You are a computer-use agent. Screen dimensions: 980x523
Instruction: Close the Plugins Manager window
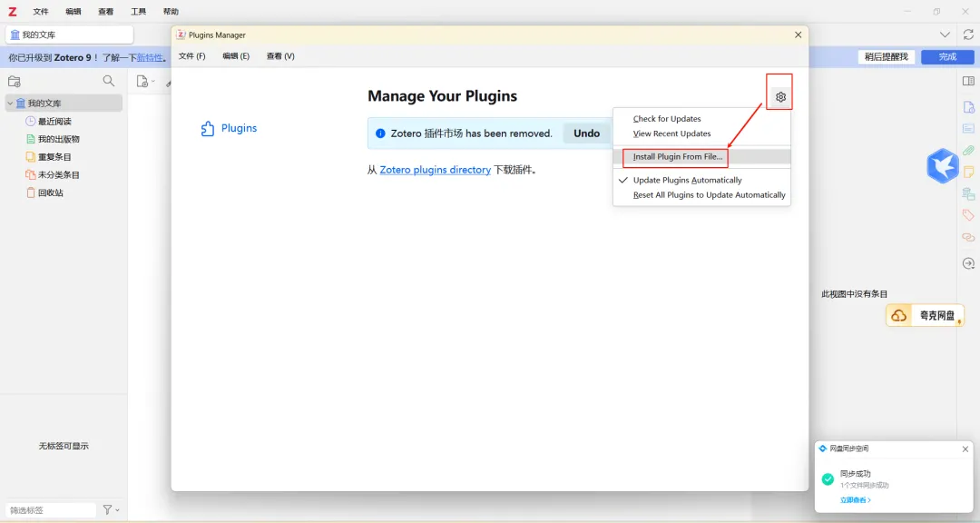tap(798, 35)
